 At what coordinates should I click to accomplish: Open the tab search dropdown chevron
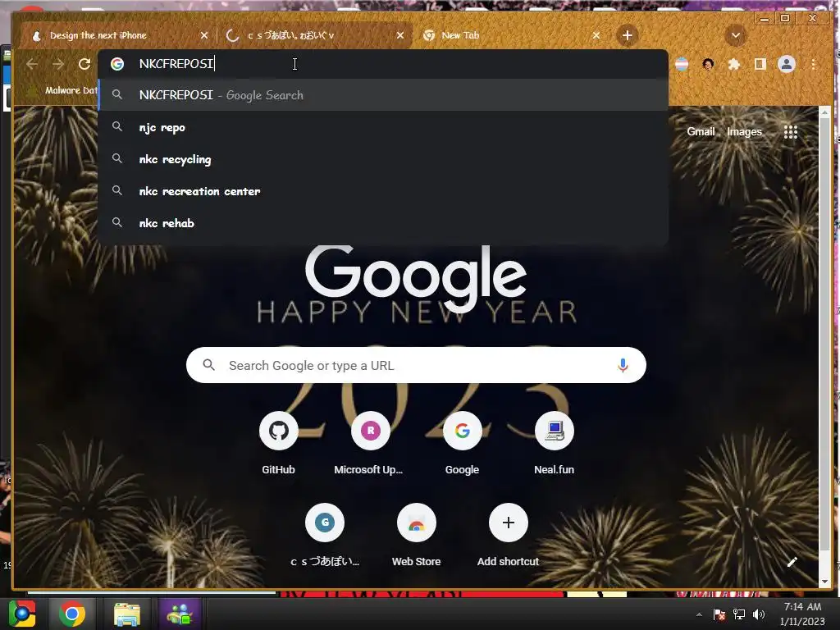[736, 35]
